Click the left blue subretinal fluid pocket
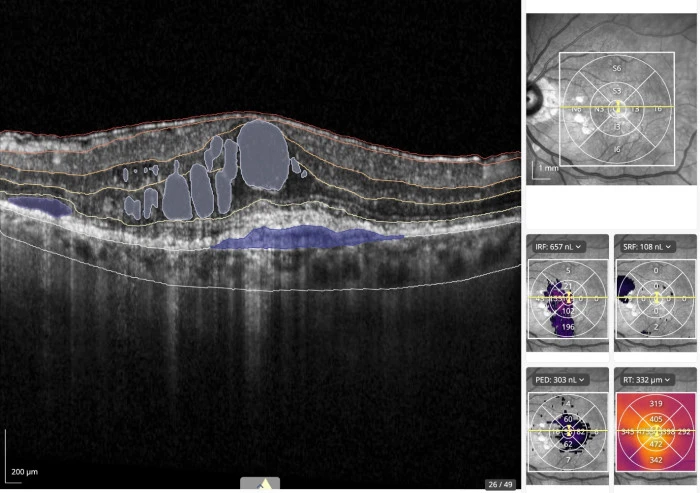The width and height of the screenshot is (700, 493). tap(40, 206)
